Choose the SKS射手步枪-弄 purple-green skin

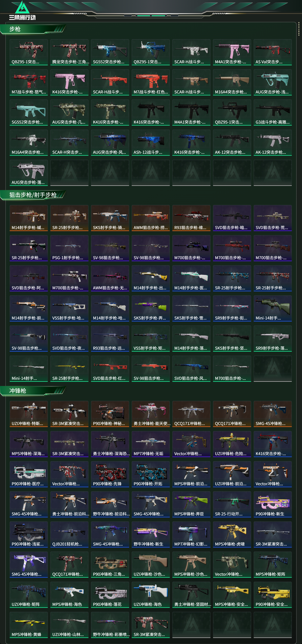151,308
